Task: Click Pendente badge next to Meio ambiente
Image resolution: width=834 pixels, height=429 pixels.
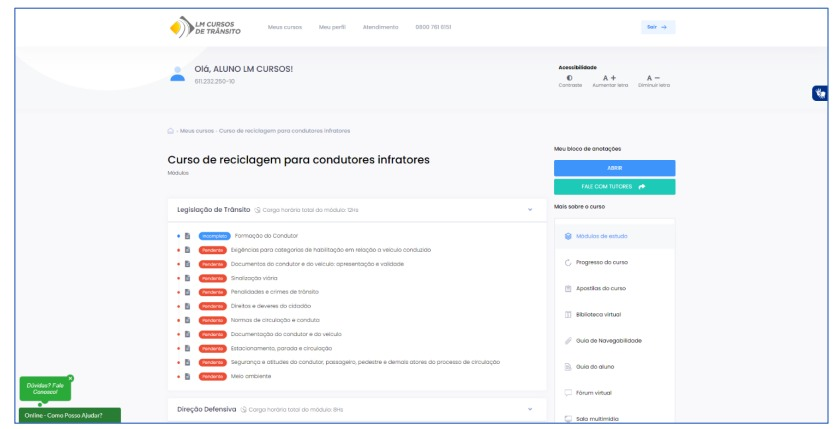Action: pyautogui.click(x=212, y=376)
